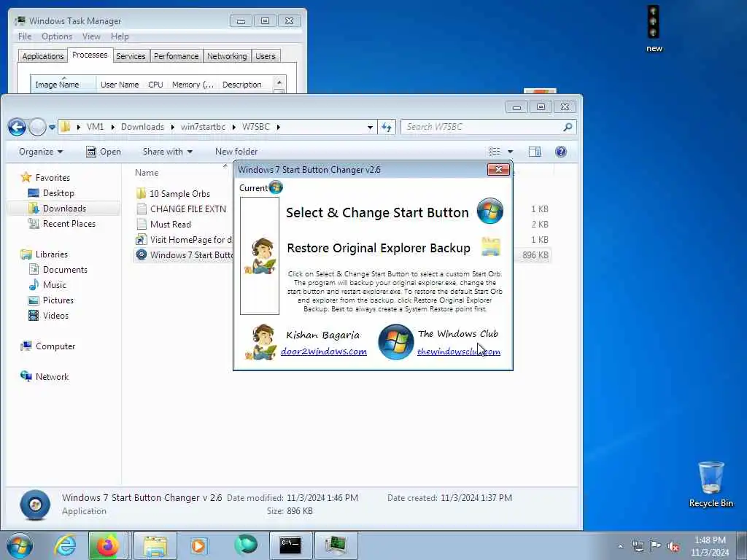Expand arrow after W7SBC breadcrumb
The image size is (747, 560).
(278, 127)
